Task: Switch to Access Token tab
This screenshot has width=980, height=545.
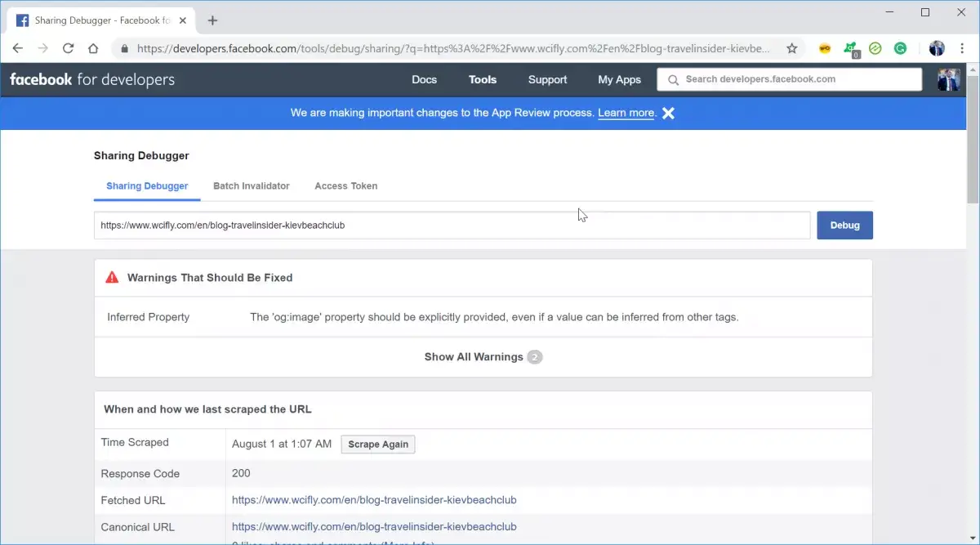Action: 346,186
